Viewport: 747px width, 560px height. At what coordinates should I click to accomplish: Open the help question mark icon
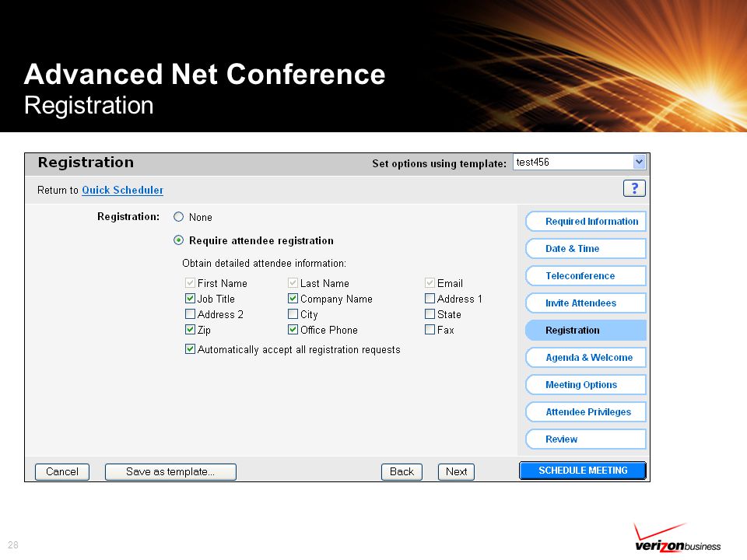[634, 188]
